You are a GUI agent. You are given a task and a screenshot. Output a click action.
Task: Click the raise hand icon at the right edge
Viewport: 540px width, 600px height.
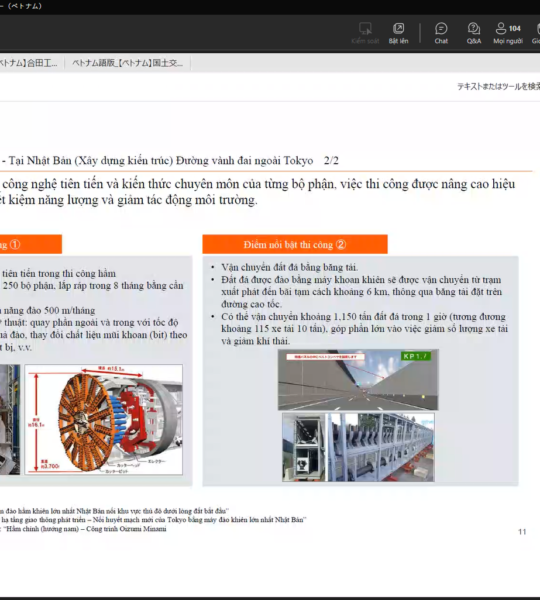[x=537, y=33]
